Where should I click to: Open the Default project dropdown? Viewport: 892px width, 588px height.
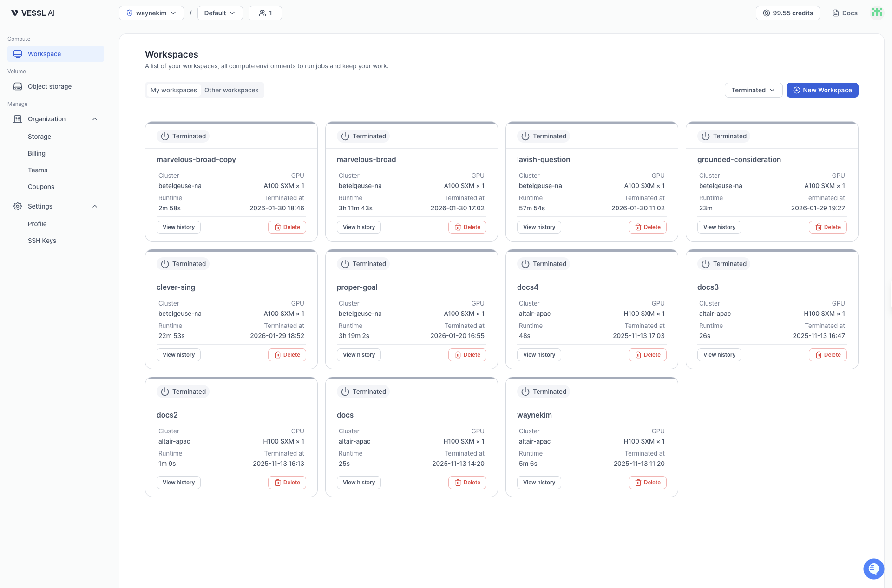point(219,13)
